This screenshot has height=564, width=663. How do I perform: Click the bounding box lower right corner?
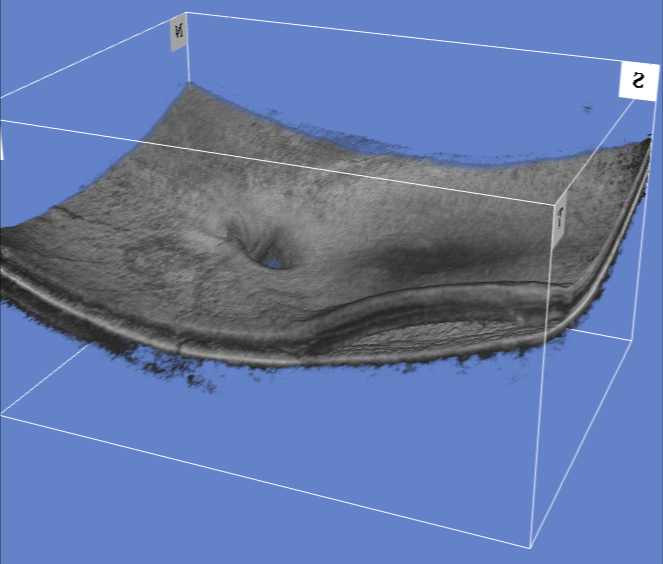tap(634, 340)
